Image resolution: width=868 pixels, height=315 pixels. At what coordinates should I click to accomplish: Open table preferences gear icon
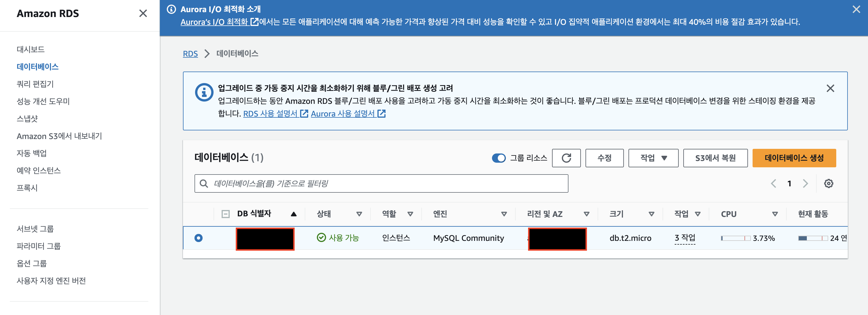click(828, 184)
